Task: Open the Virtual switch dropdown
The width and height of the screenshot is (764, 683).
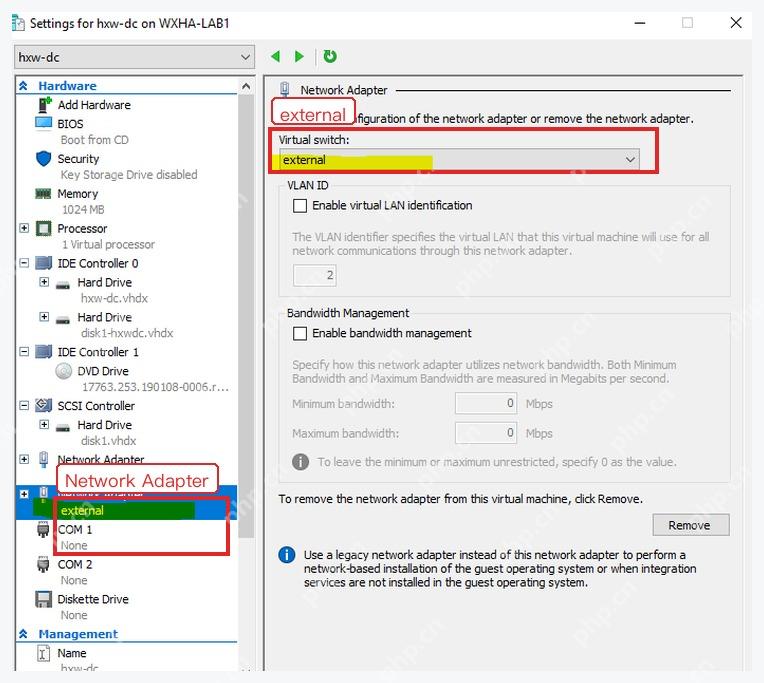Action: pos(459,160)
